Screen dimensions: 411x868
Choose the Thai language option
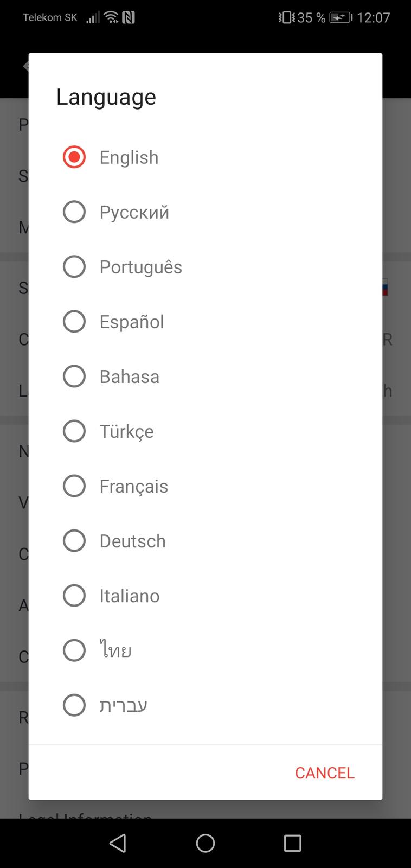[x=74, y=650]
